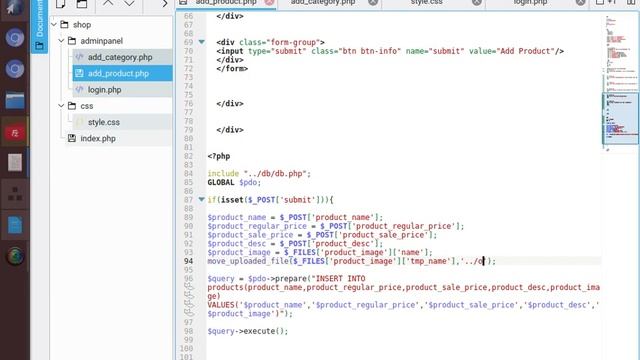Open the workspace switcher dock icon
The image size is (640, 360).
tap(15, 194)
